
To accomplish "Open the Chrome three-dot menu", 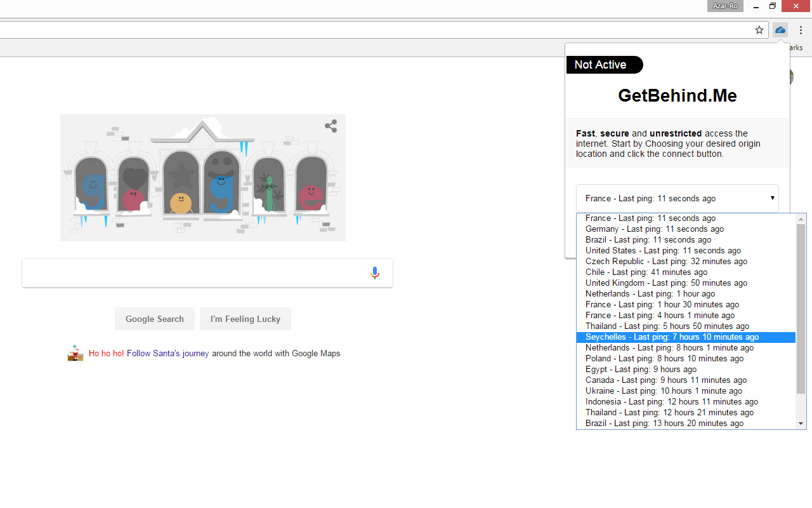I will point(801,30).
